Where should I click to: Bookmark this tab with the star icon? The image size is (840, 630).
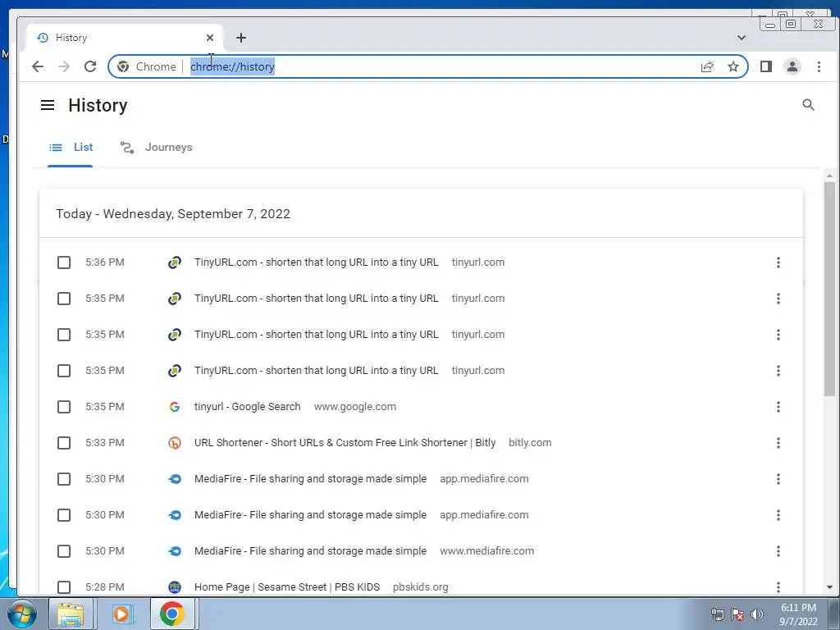733,66
